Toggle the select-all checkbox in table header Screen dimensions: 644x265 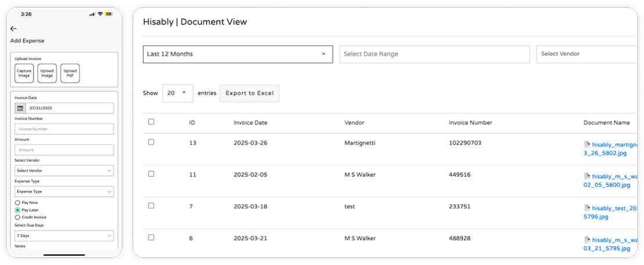tap(151, 122)
